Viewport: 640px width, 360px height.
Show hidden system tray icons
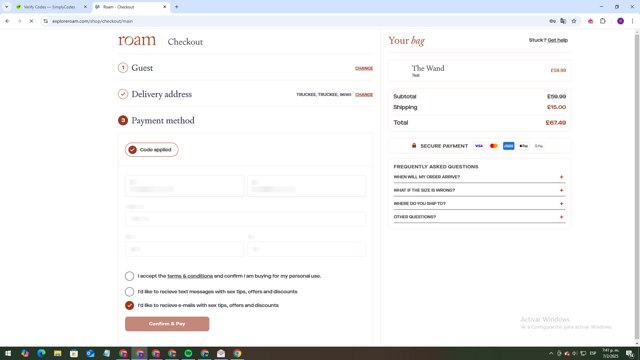[551, 353]
